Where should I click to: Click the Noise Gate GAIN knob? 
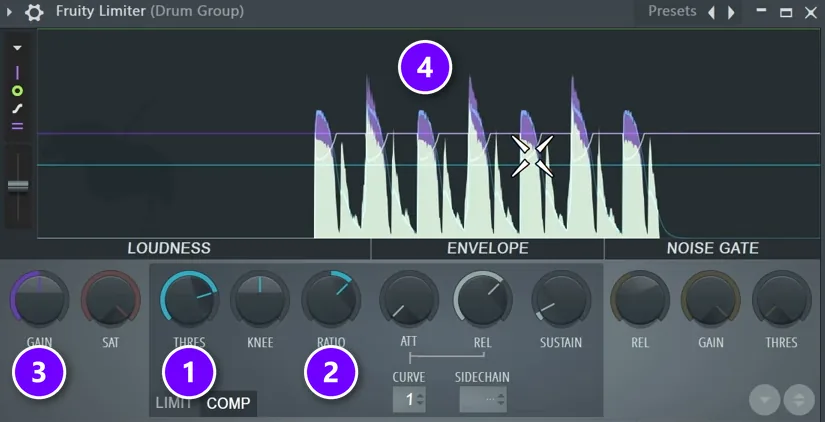pyautogui.click(x=711, y=299)
